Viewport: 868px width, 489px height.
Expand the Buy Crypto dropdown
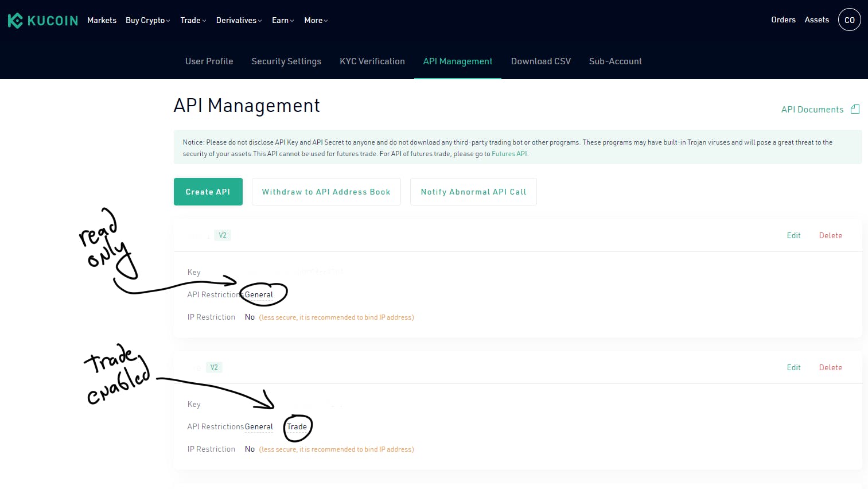pyautogui.click(x=147, y=21)
